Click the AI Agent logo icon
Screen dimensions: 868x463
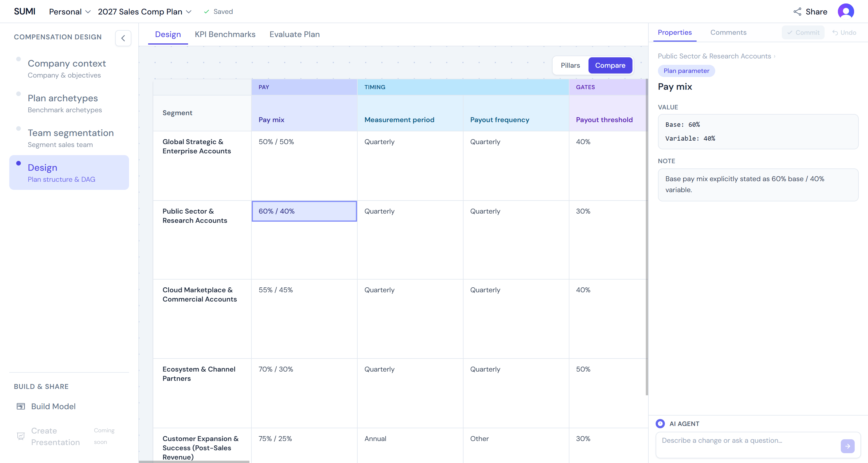click(x=660, y=424)
